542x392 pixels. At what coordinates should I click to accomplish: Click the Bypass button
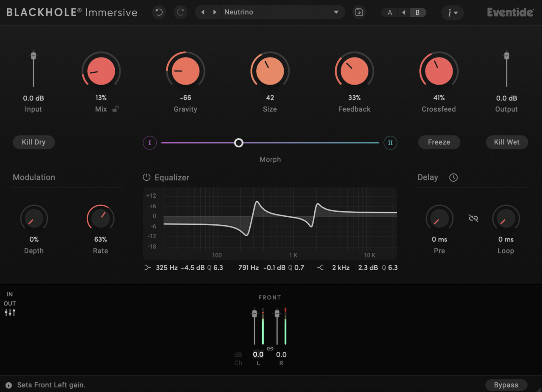(506, 385)
